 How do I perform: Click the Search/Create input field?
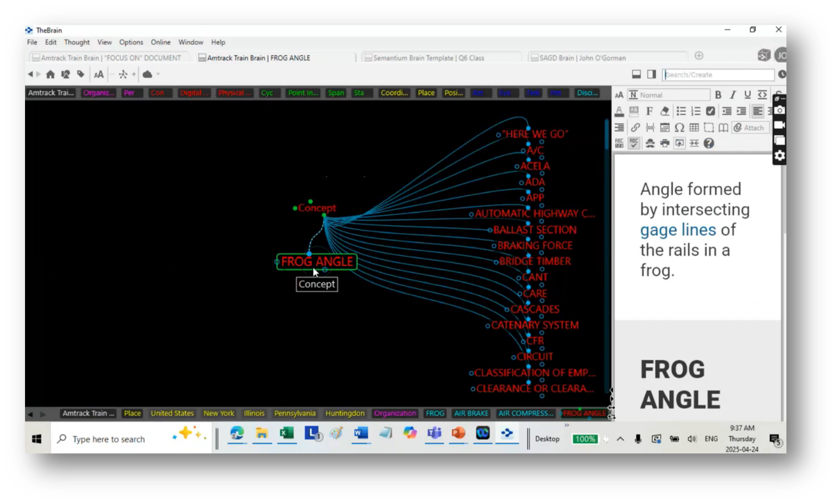(718, 75)
